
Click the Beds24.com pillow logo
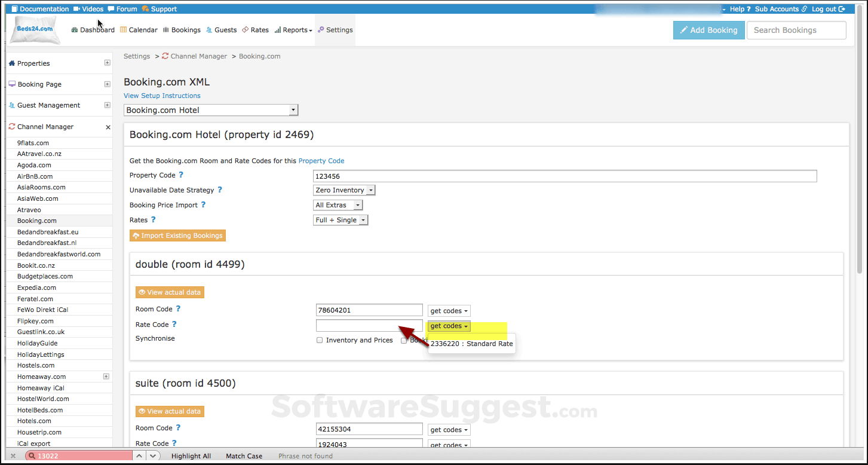tap(34, 30)
